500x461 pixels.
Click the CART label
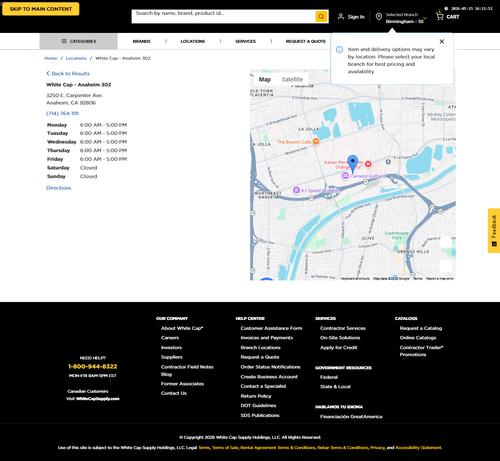tap(453, 17)
